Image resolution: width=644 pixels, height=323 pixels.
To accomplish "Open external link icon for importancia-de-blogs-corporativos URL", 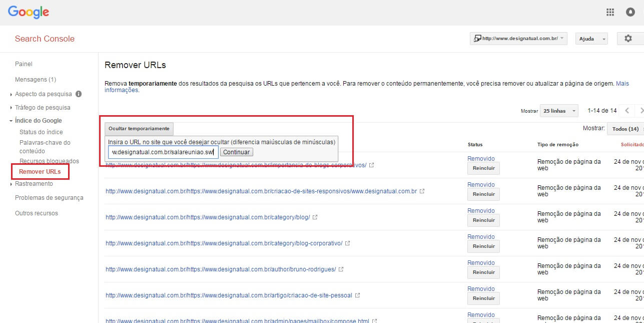I will (x=371, y=165).
